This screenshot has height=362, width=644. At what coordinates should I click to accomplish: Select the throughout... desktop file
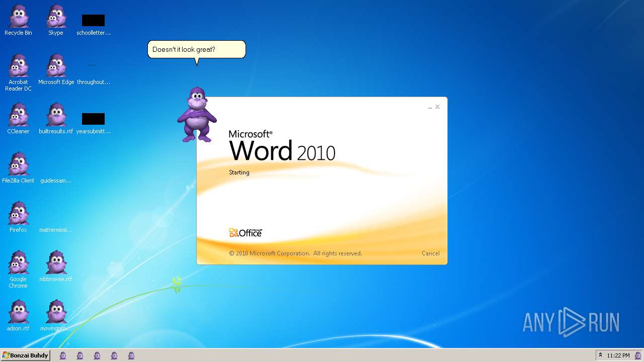coord(94,73)
